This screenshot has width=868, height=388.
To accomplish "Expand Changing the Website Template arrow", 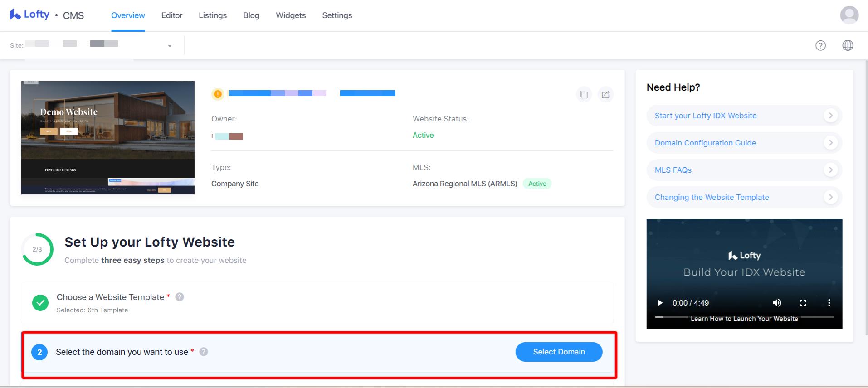I will pyautogui.click(x=830, y=197).
